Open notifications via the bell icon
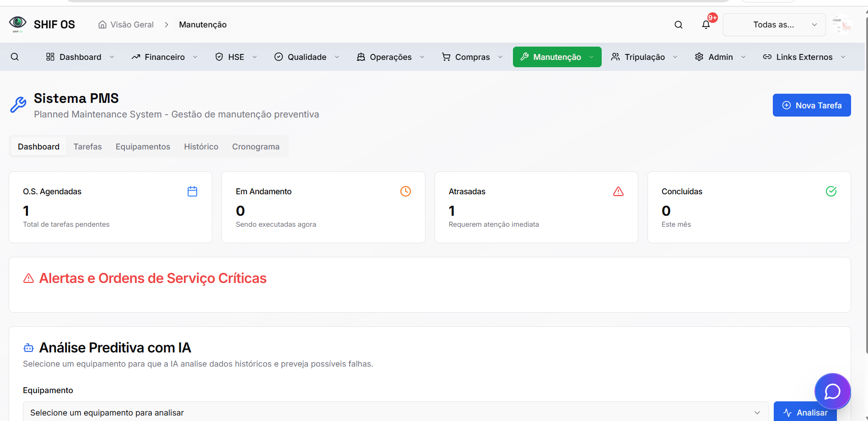This screenshot has width=868, height=421. (x=706, y=25)
